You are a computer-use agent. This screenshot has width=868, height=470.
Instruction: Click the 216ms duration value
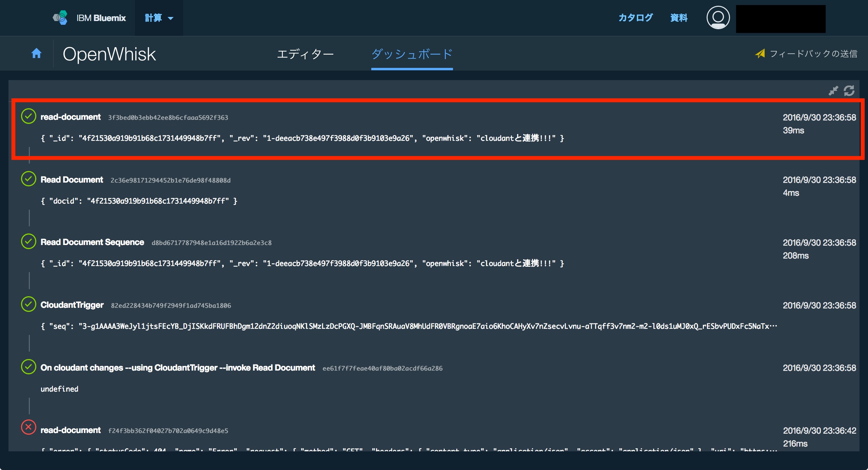point(795,444)
